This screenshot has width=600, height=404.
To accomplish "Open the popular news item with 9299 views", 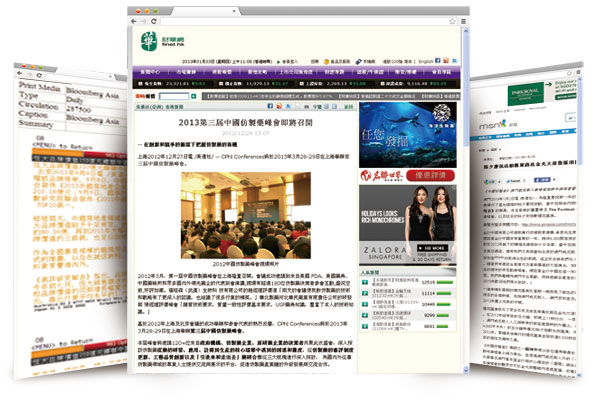I will (x=408, y=315).
